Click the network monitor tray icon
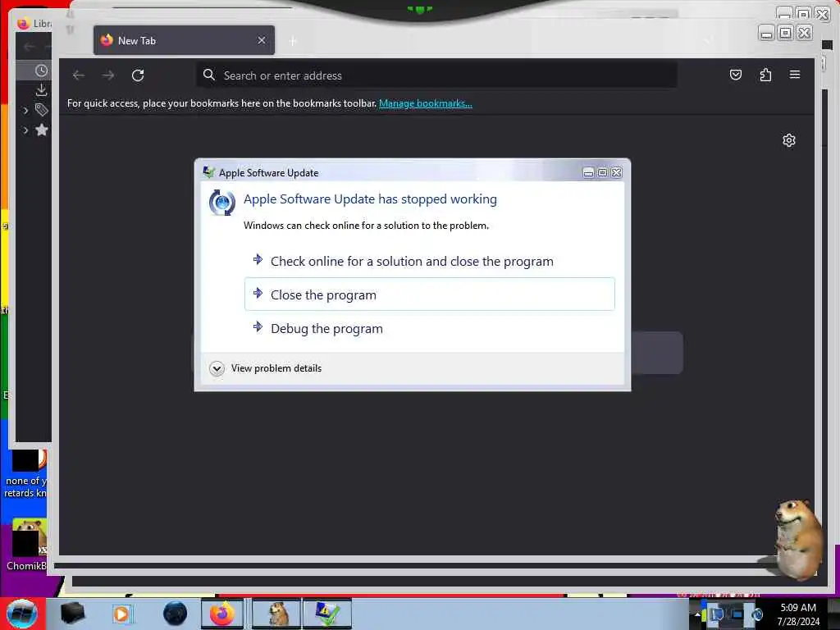 (737, 614)
